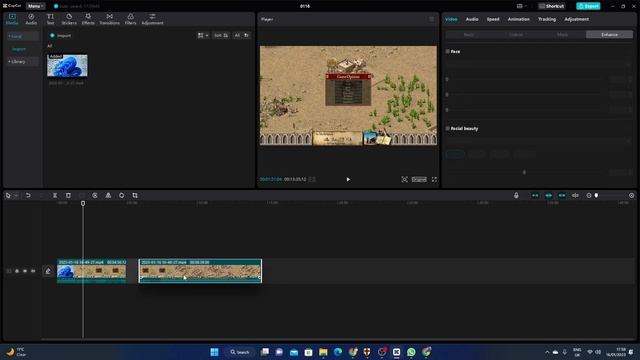Open the Adjustment panel in top toolbar

click(152, 19)
